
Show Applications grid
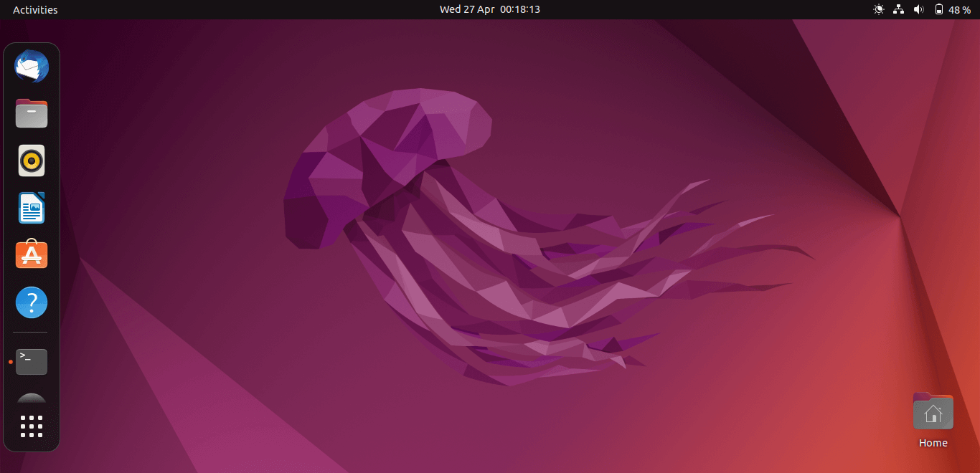32,426
